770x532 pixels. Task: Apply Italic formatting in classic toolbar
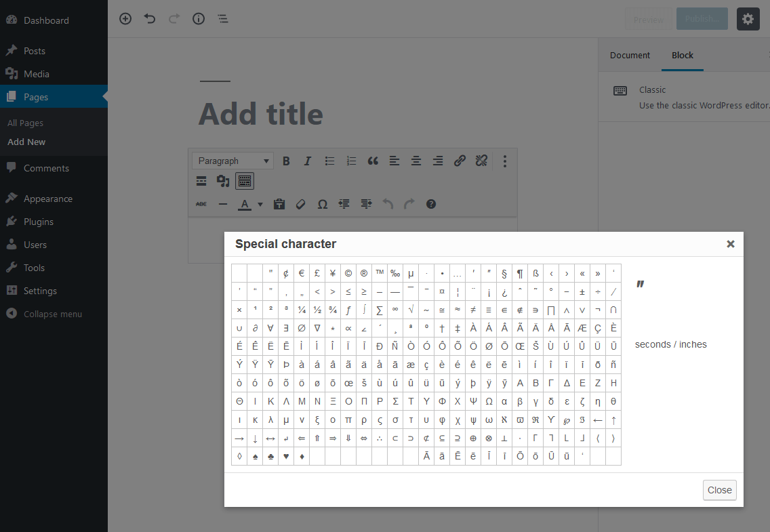308,161
